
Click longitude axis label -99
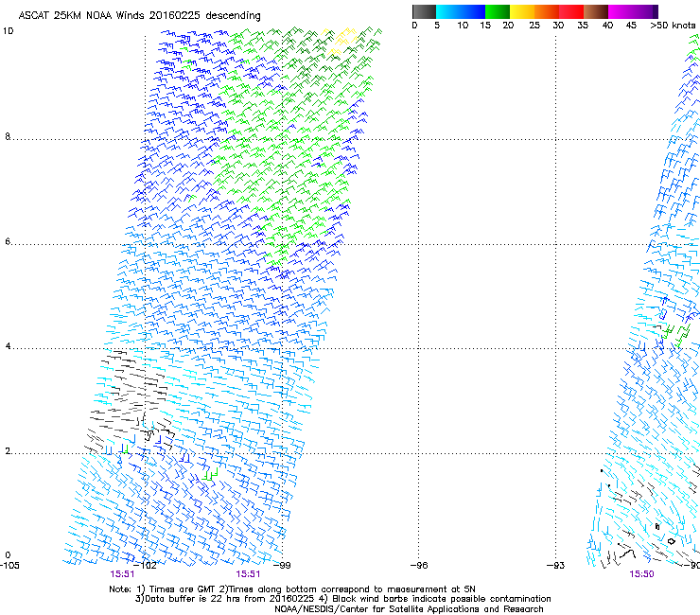(282, 566)
